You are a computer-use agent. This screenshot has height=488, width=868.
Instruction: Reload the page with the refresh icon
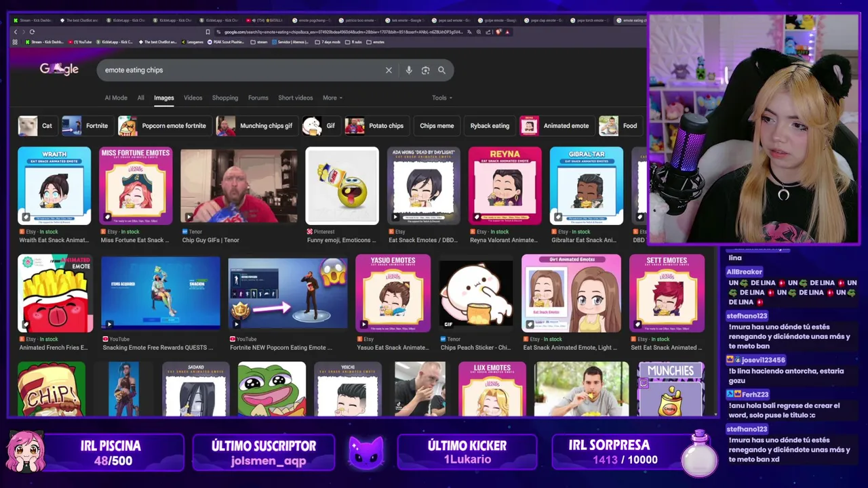32,32
